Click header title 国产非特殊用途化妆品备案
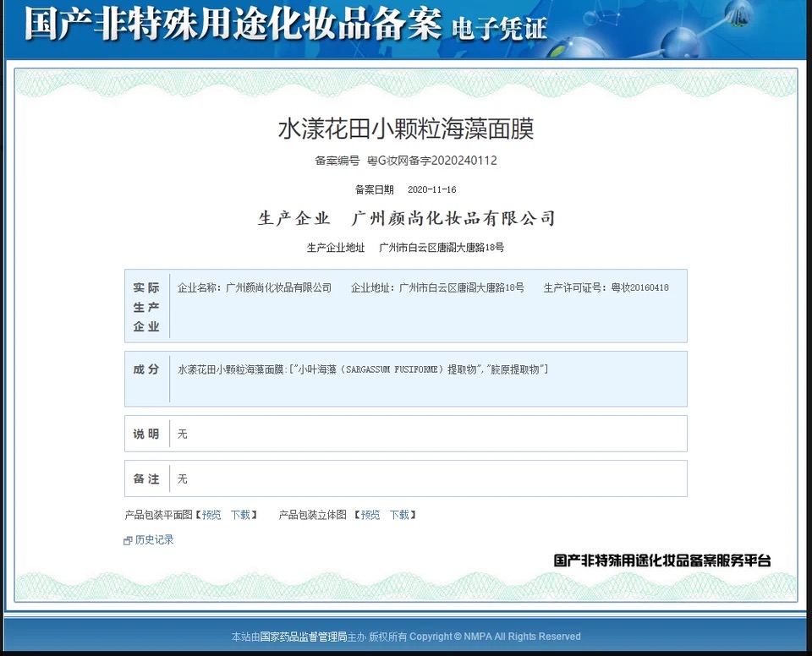The image size is (812, 656). point(233,24)
